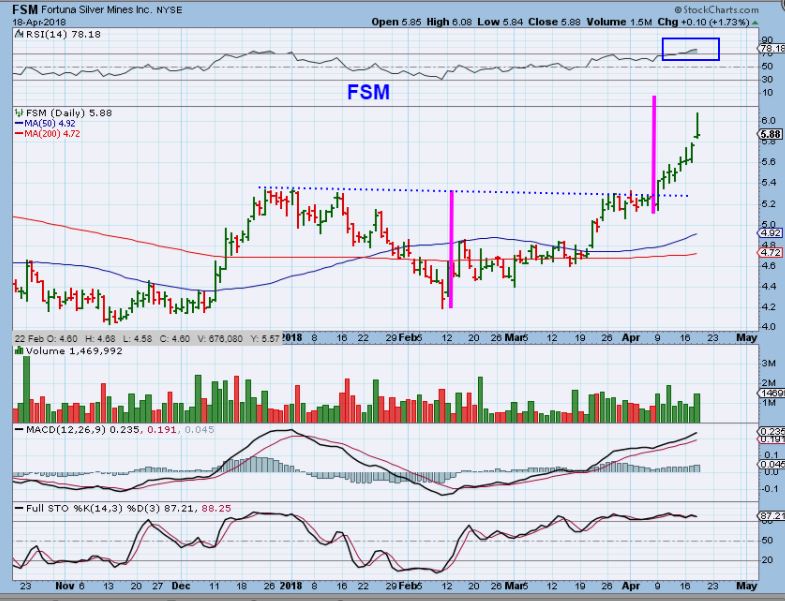Click the 'MA(200) 4.72' legend text
785x601 pixels.
point(52,134)
